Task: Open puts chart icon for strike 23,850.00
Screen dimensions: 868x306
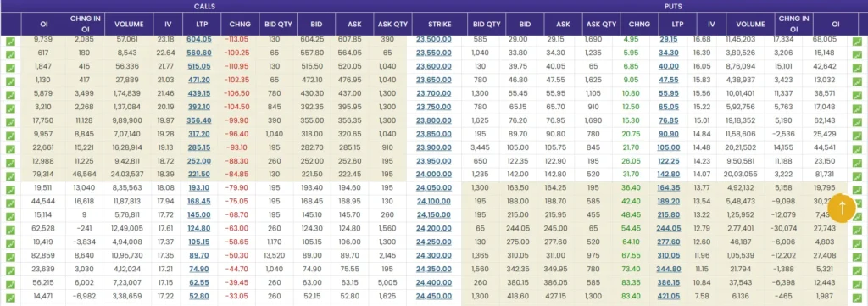Action: (857, 136)
